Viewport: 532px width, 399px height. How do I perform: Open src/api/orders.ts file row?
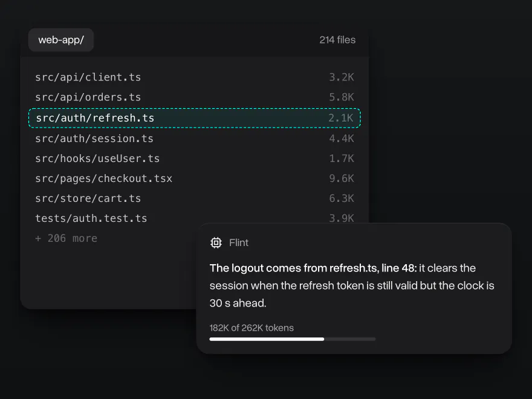pos(195,97)
